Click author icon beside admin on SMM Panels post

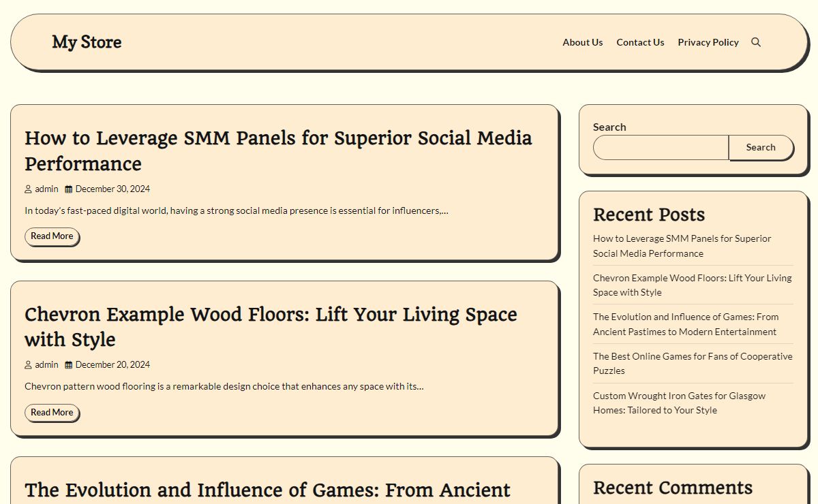[28, 189]
